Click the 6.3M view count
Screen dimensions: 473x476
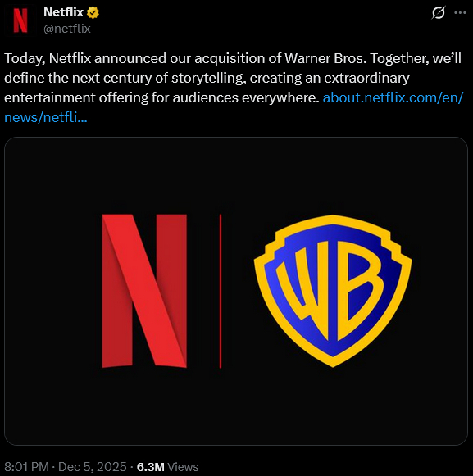151,467
